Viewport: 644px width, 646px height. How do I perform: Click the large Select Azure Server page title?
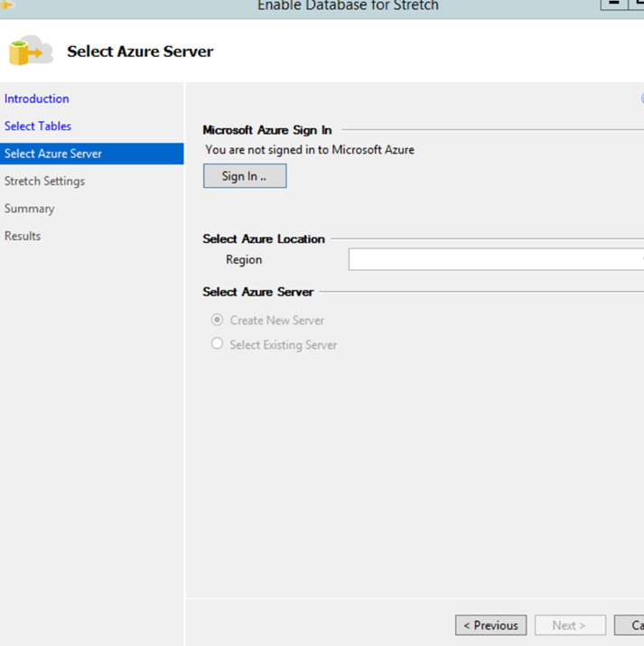140,51
